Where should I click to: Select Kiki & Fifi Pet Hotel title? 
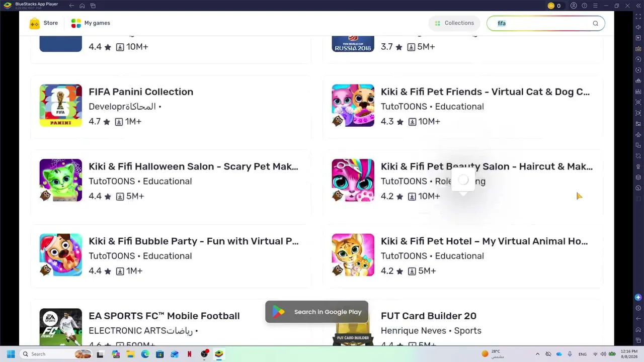[x=484, y=241]
